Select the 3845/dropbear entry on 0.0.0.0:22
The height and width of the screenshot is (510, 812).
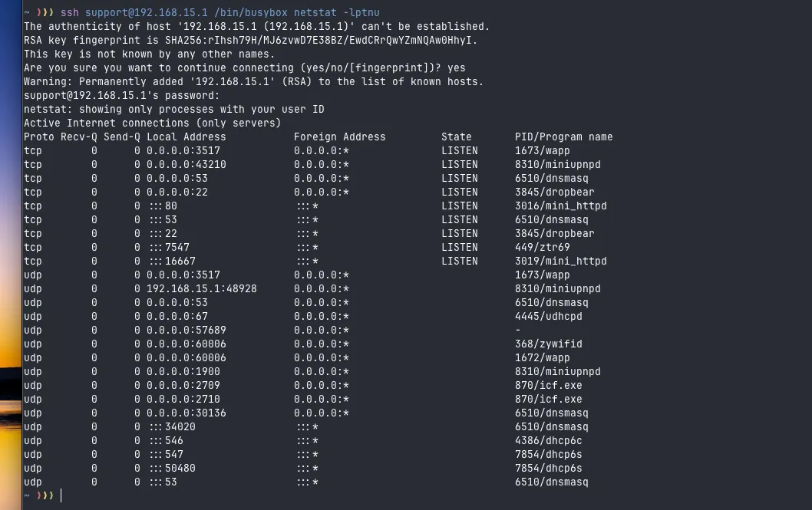pos(555,192)
